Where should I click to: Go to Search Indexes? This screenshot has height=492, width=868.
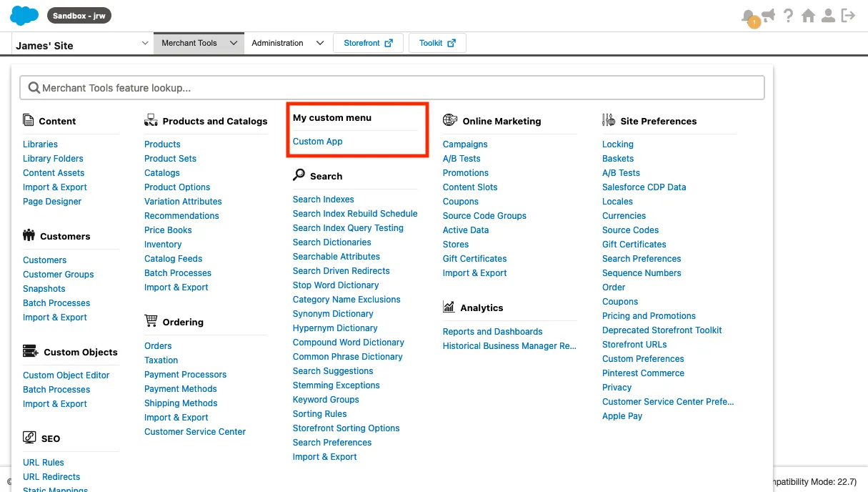coord(323,200)
